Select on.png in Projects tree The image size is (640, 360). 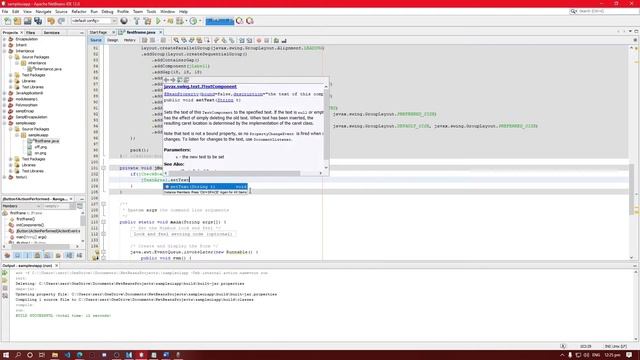pyautogui.click(x=40, y=153)
